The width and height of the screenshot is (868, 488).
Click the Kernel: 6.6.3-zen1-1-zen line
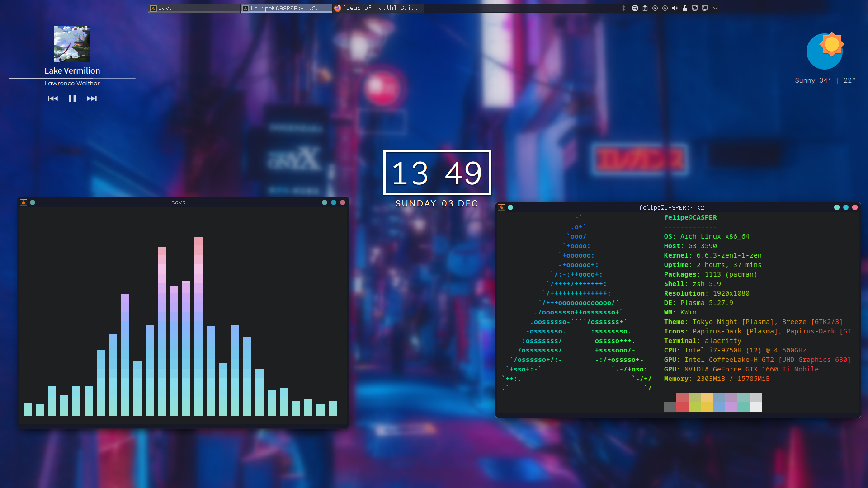[713, 255]
